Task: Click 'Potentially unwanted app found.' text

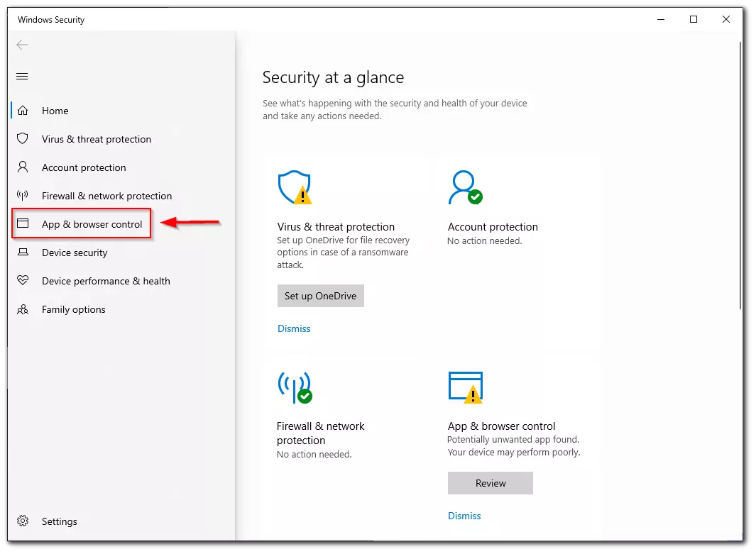Action: [x=513, y=439]
